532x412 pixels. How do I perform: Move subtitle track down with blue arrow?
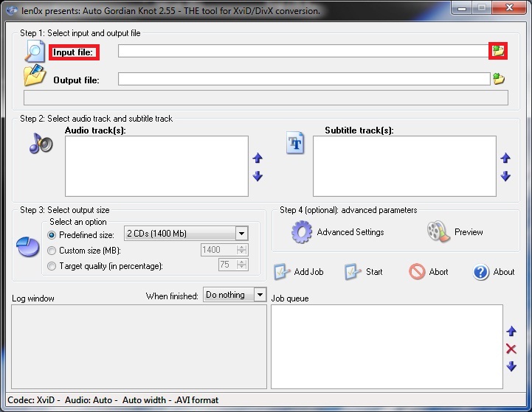click(x=505, y=176)
